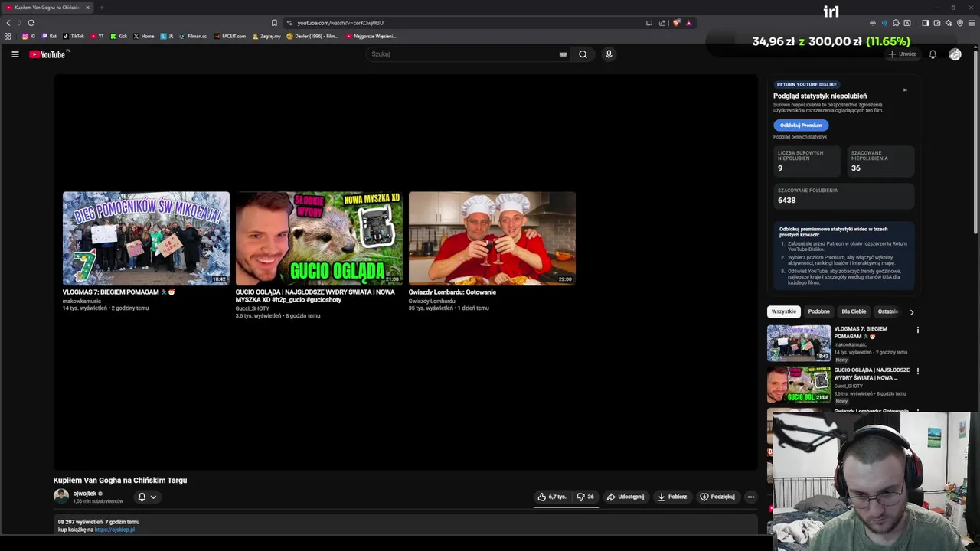Viewport: 980px width, 551px height.
Task: Click the cast/screen icon in address bar
Action: 649,23
